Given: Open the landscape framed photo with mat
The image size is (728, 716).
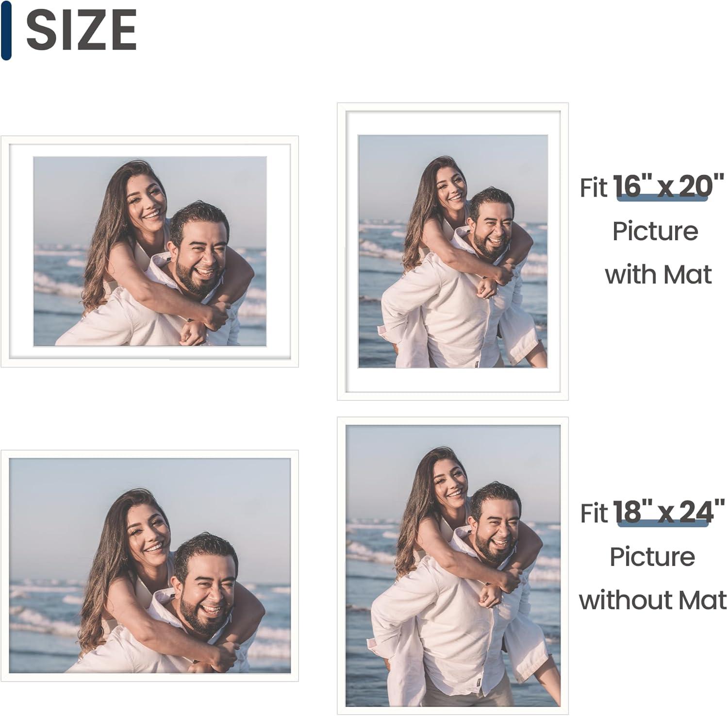Looking at the screenshot, I should point(149,251).
